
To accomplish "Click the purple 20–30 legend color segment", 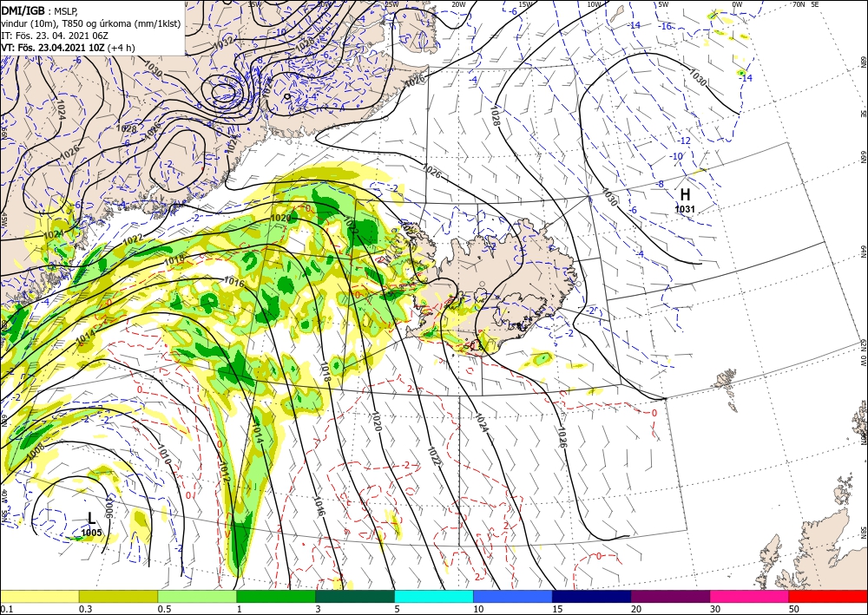I will (670, 596).
